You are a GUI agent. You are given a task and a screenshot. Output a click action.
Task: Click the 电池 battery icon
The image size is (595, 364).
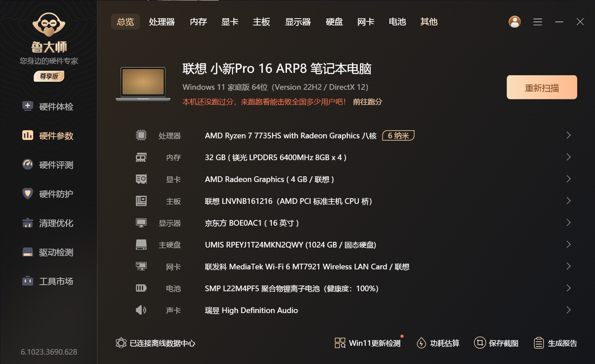click(x=141, y=288)
